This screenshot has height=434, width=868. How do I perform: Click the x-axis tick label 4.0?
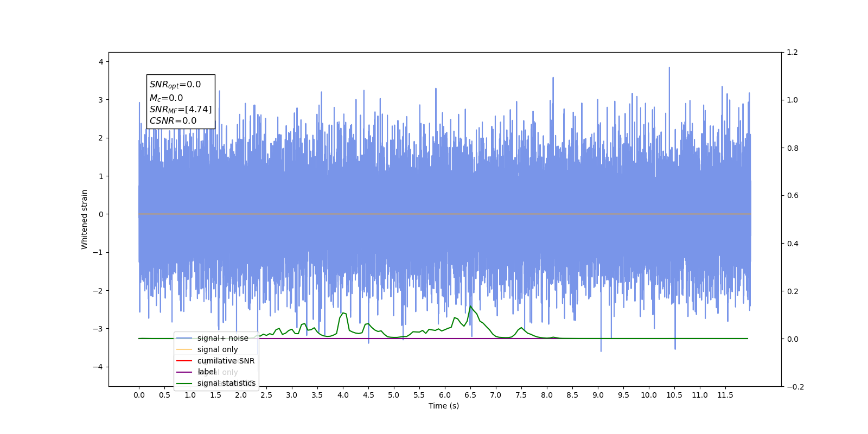[x=343, y=395]
